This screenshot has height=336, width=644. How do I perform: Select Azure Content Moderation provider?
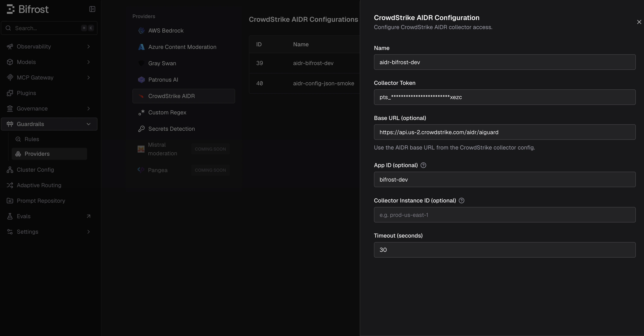tap(184, 47)
